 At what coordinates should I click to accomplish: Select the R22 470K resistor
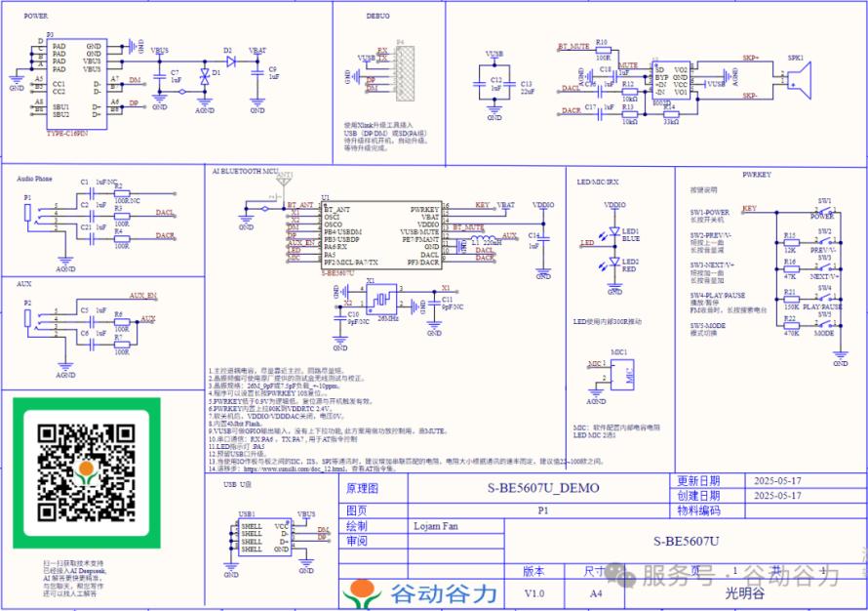(791, 326)
